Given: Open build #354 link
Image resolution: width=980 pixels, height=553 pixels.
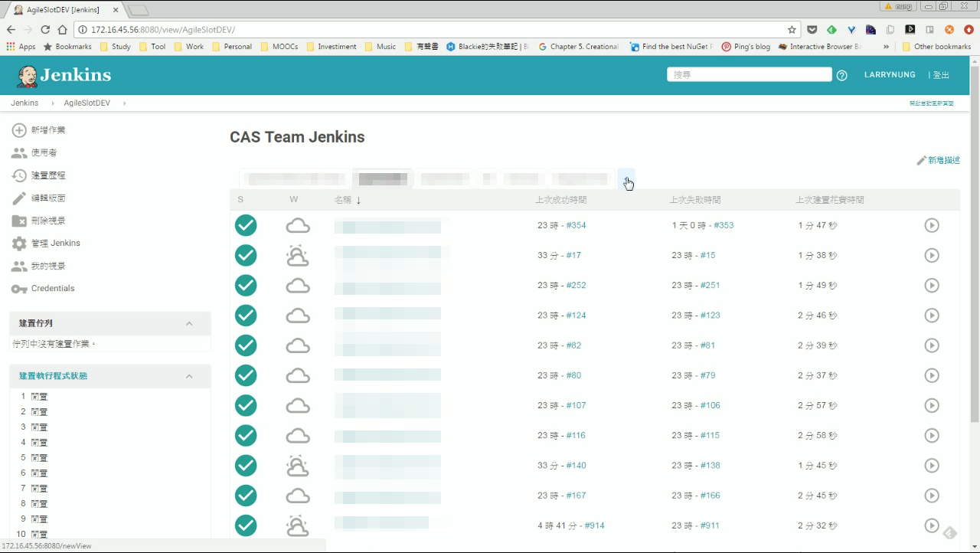Looking at the screenshot, I should coord(576,225).
